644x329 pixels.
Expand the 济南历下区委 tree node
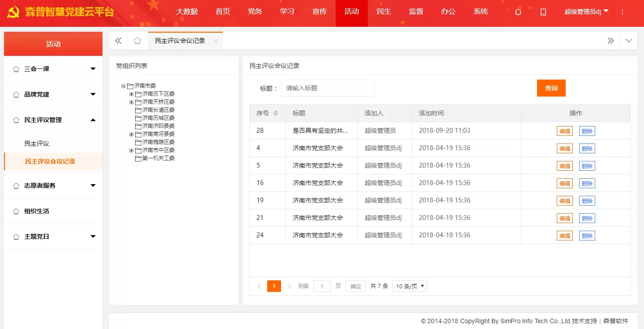(x=131, y=94)
